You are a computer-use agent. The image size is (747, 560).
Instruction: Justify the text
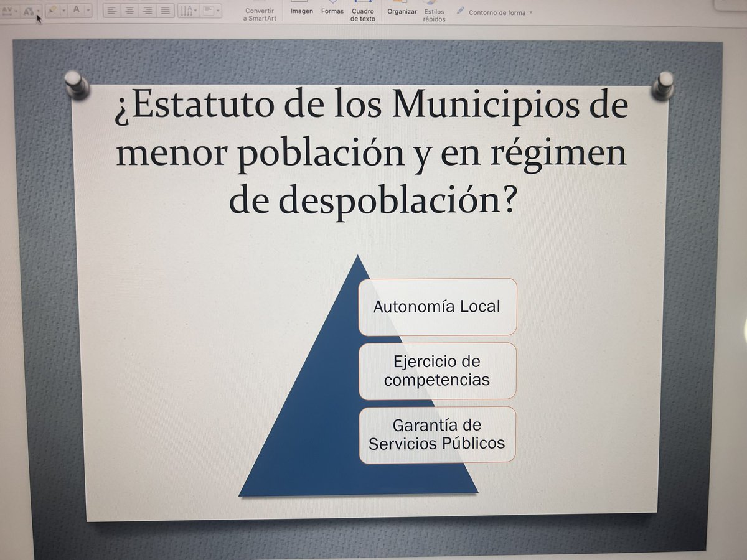point(165,10)
